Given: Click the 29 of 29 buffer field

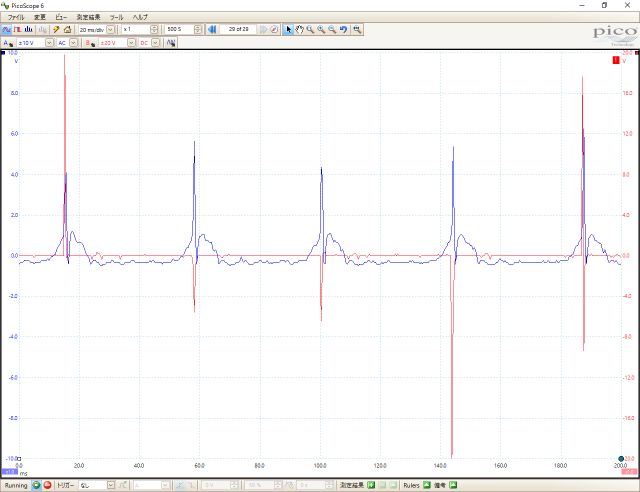Looking at the screenshot, I should coord(238,29).
